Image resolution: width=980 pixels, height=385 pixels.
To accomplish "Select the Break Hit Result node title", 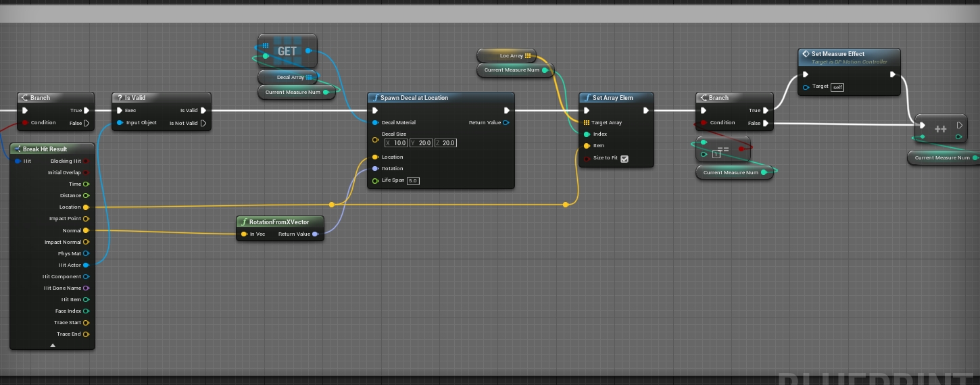I will click(45, 149).
